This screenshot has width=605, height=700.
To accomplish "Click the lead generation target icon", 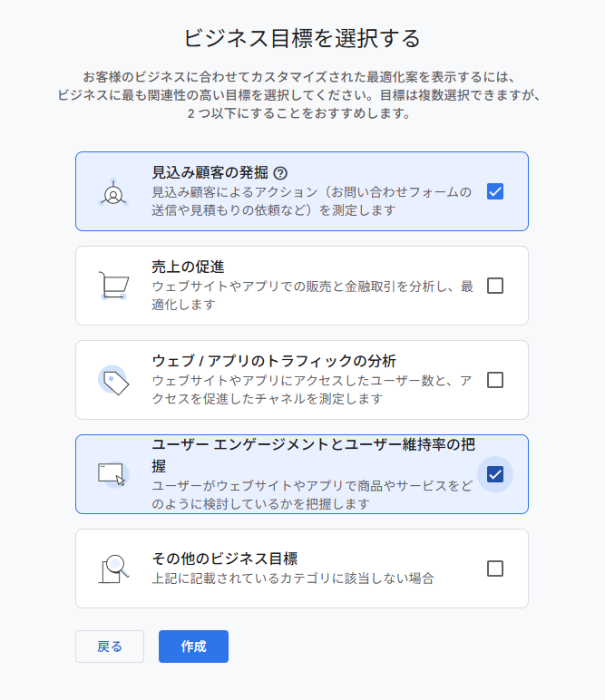I will 112,192.
